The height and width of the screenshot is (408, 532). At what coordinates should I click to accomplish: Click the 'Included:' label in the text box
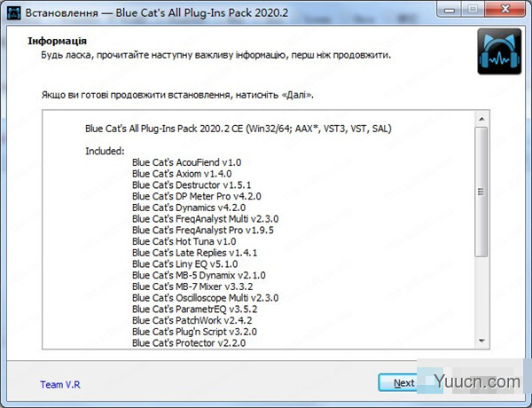[x=105, y=151]
